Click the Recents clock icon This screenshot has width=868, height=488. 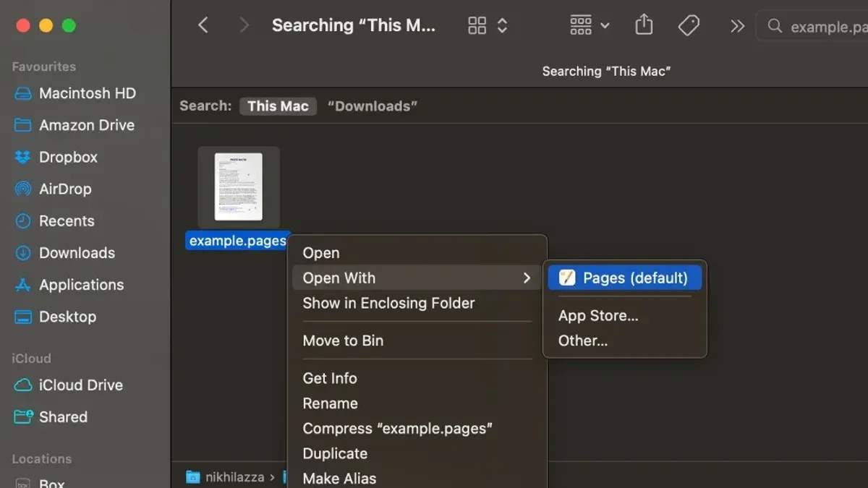point(23,221)
